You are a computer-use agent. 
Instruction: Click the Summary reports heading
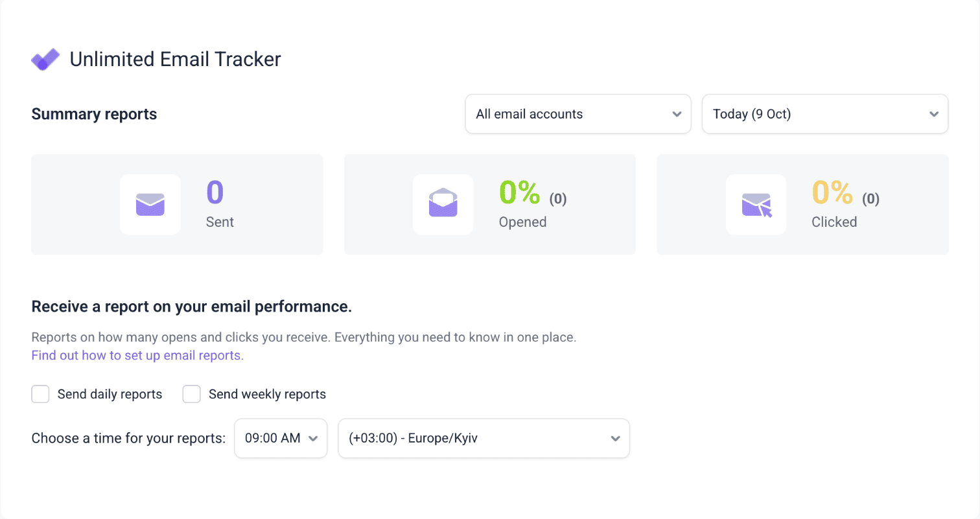coord(94,114)
